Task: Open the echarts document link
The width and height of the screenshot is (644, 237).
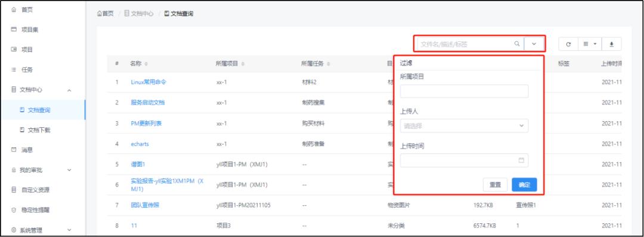Action: click(x=140, y=144)
